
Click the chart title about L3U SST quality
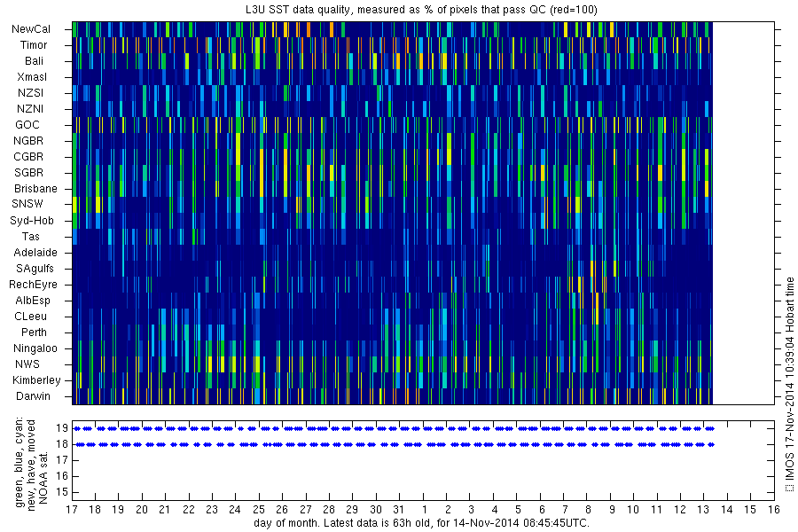coord(421,10)
